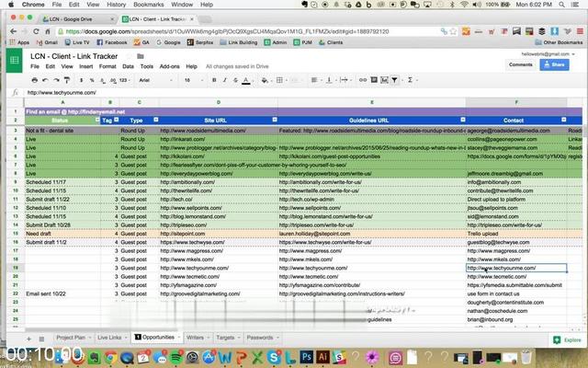The image size is (588, 368).
Task: Open the font size 10 dropdown
Action: (193, 80)
